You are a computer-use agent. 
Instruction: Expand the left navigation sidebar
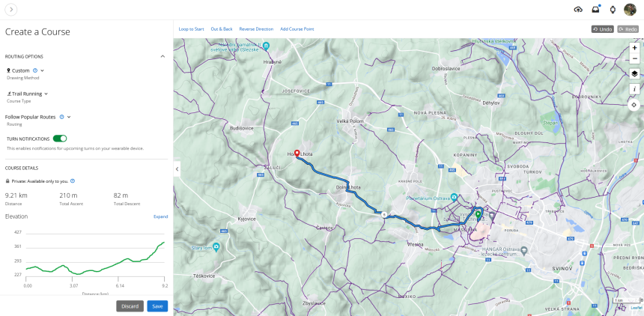point(12,10)
